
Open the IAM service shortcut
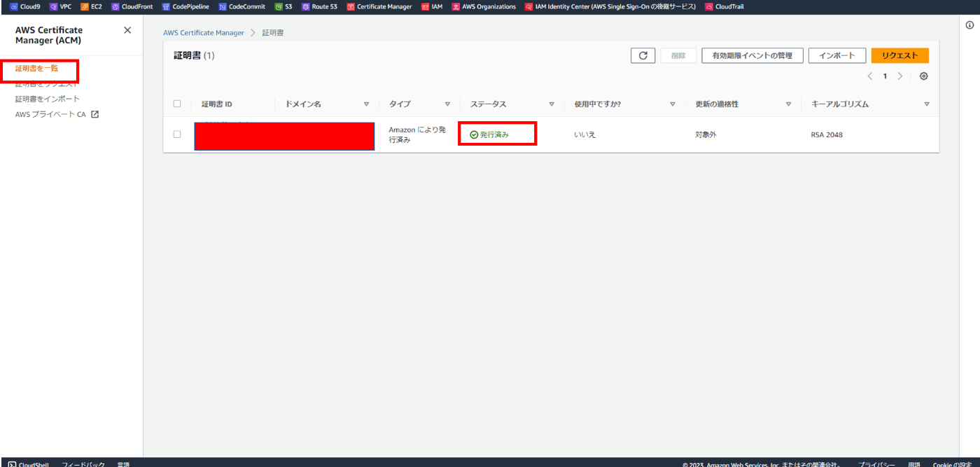[432, 6]
